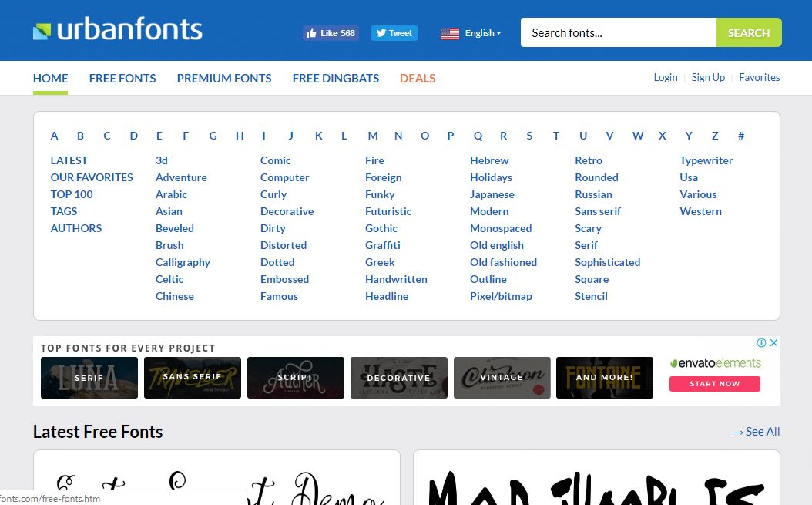Click the AND MORE! ad thumbnail

click(x=604, y=378)
